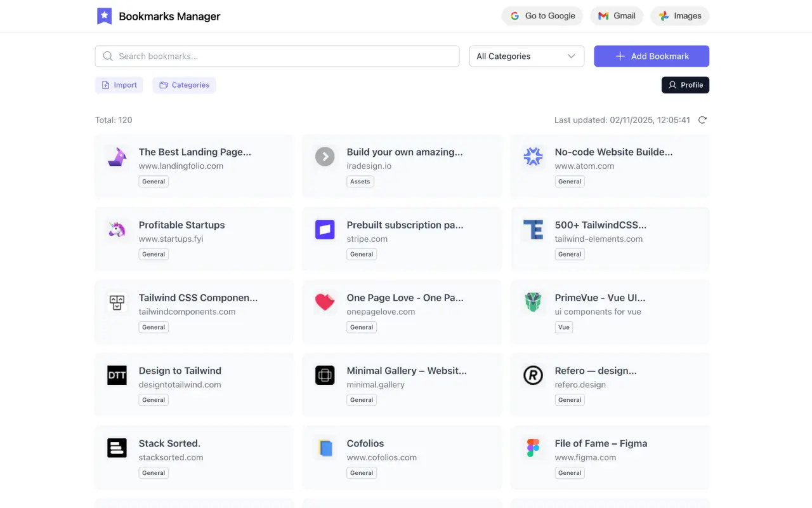Click the Images icon in the header
Image resolution: width=812 pixels, height=508 pixels.
pyautogui.click(x=665, y=16)
